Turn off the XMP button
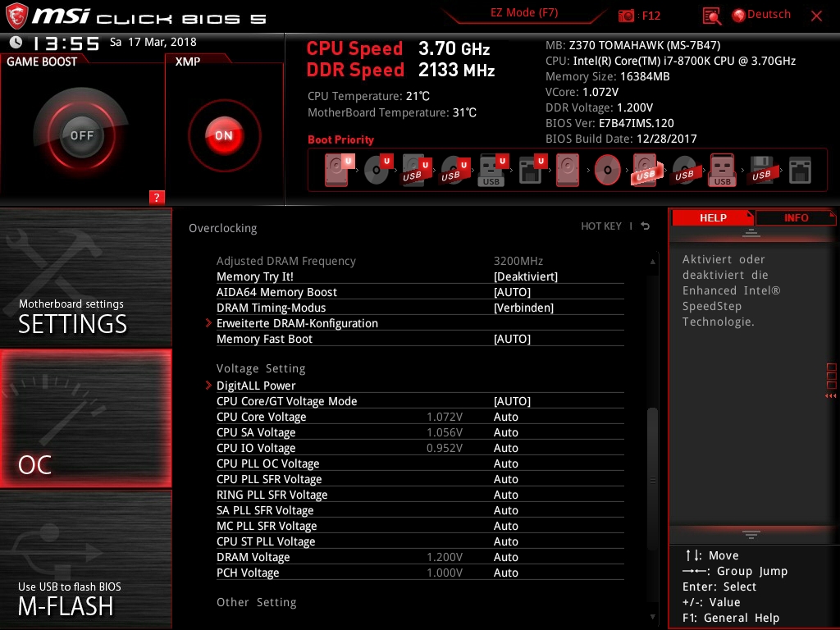The width and height of the screenshot is (840, 630). point(224,135)
